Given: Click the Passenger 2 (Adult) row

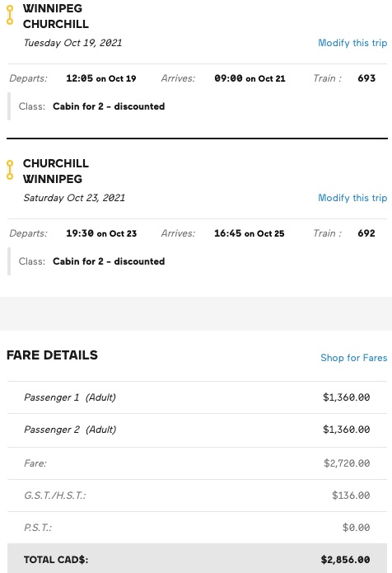Looking at the screenshot, I should pyautogui.click(x=197, y=430).
